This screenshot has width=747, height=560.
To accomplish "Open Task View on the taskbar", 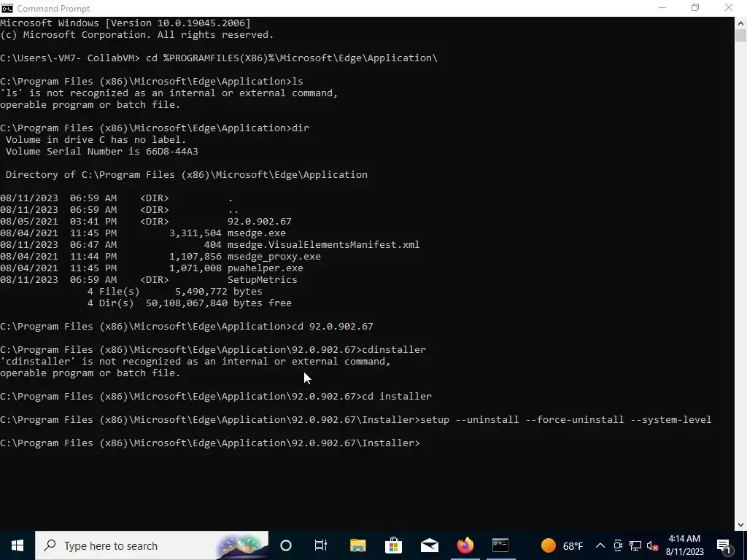I will (321, 545).
